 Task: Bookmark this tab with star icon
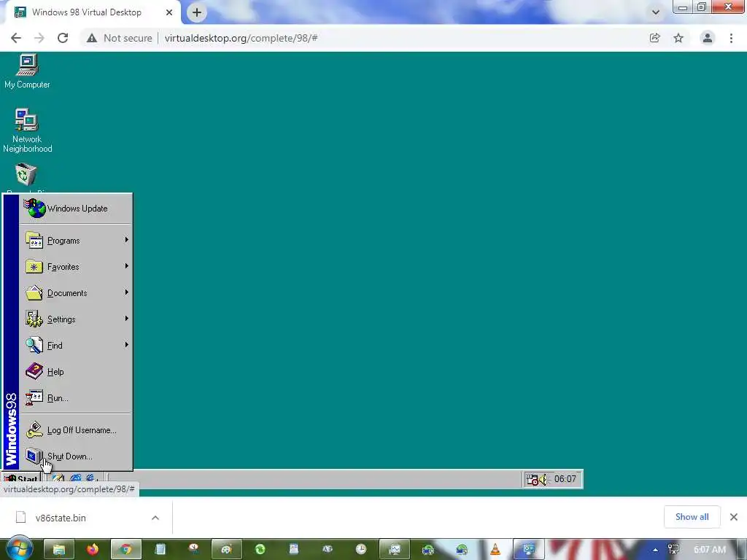pyautogui.click(x=678, y=38)
